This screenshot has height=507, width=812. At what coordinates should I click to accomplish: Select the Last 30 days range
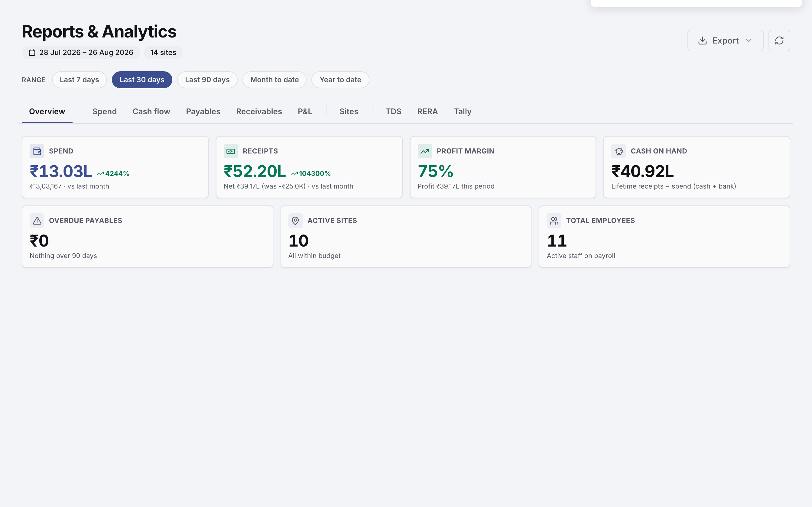tap(142, 80)
